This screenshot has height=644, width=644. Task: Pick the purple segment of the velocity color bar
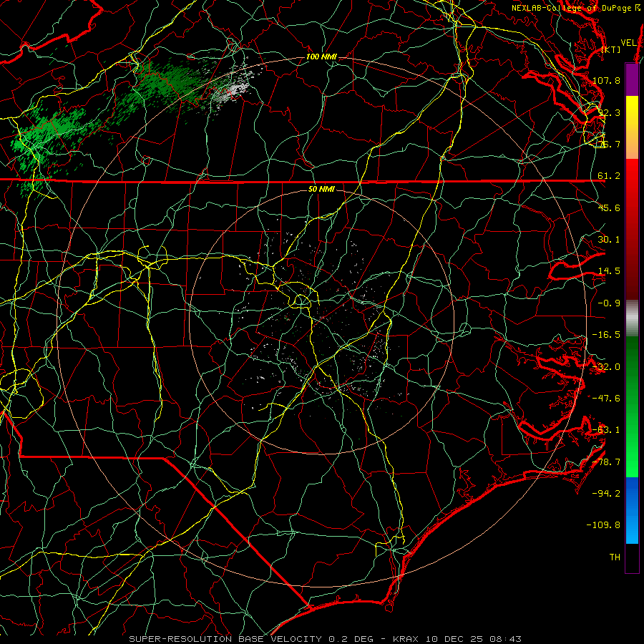click(x=632, y=79)
